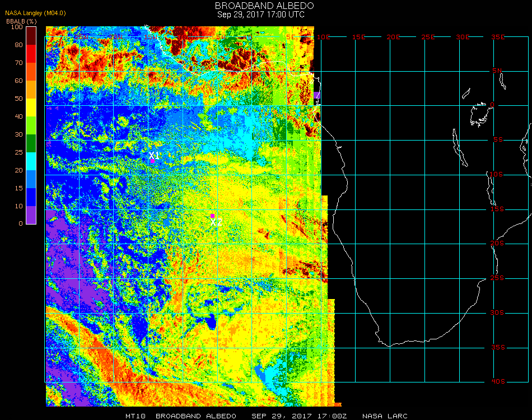Pick the deep blue 10-15 legend swatch
The image size is (532, 420).
31,197
